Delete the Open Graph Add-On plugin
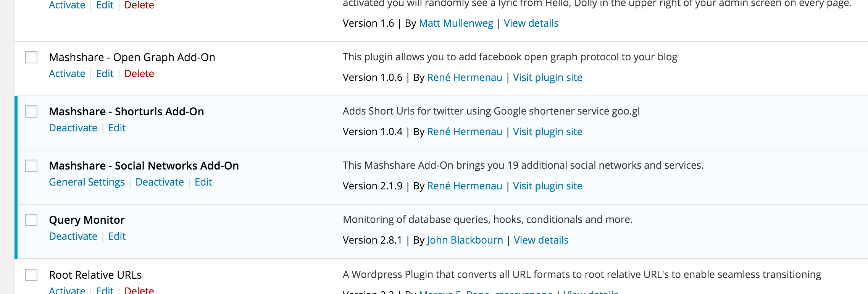This screenshot has width=868, height=294. tap(139, 74)
